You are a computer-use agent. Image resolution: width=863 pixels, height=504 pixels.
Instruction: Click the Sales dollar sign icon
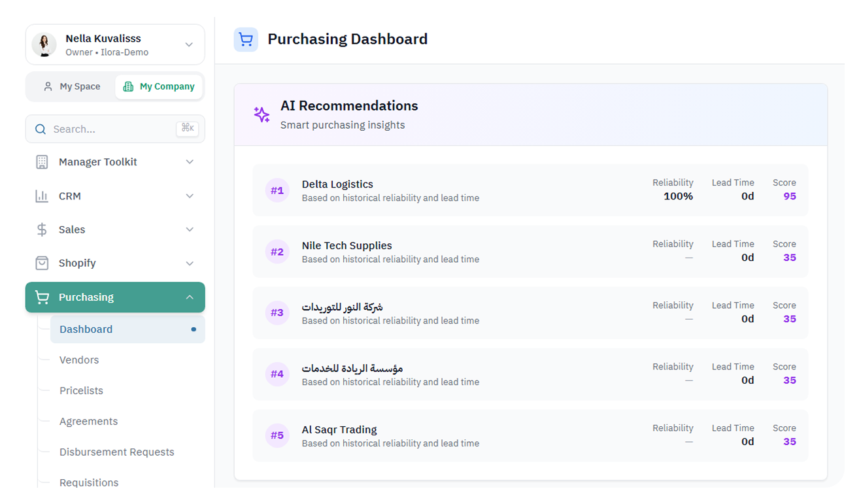(x=42, y=229)
